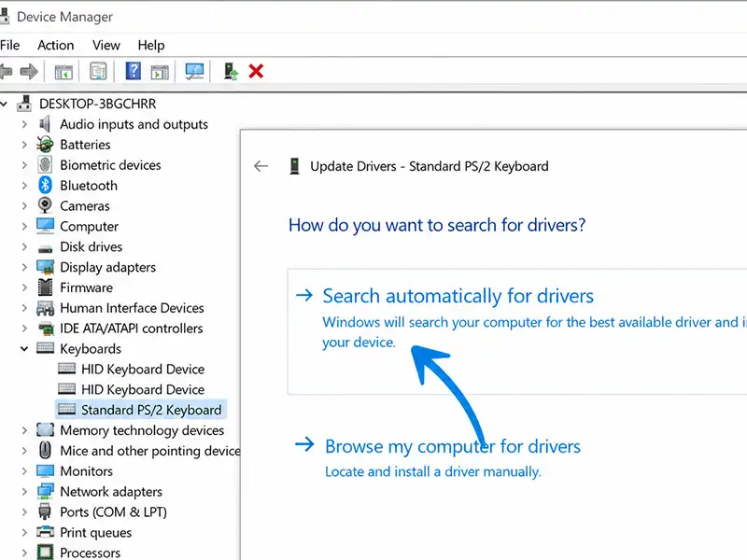
Task: Expand IDE ATA/ATAPI controllers chevron
Action: pos(24,329)
